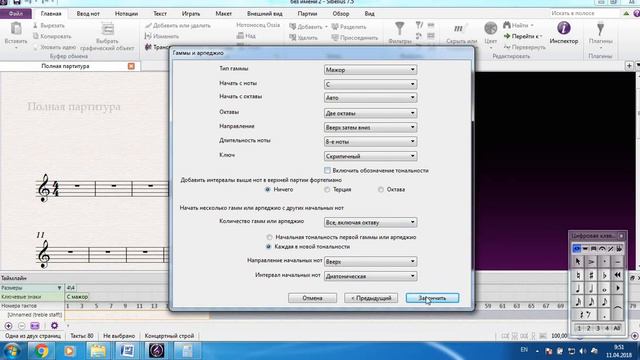This screenshot has width=640, height=360.
Task: Select the Ничего interval radio button
Action: (x=268, y=189)
